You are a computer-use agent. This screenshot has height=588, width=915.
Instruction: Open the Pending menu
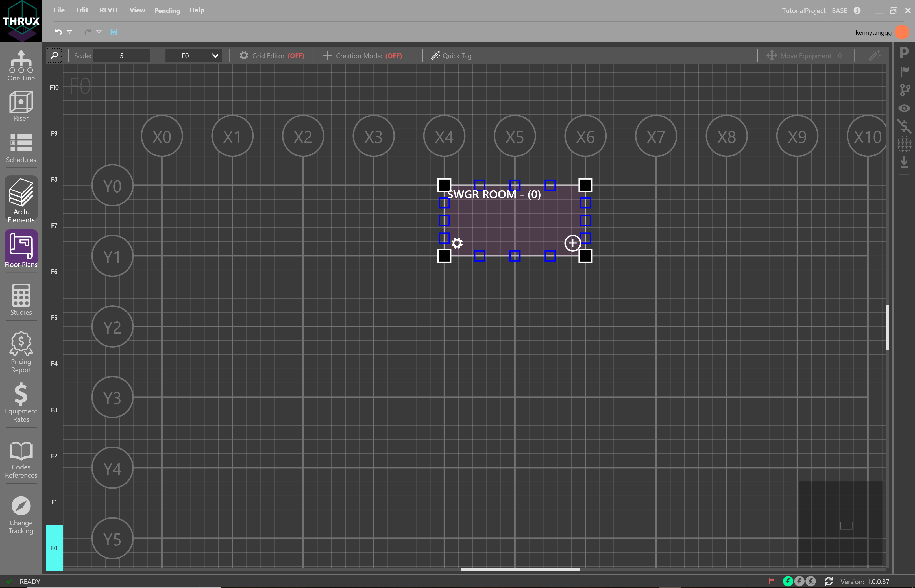167,10
